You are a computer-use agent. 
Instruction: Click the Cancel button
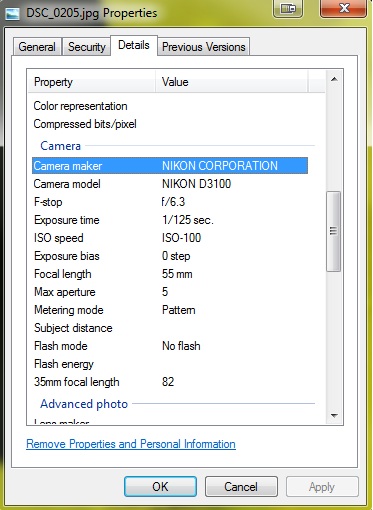click(x=241, y=486)
